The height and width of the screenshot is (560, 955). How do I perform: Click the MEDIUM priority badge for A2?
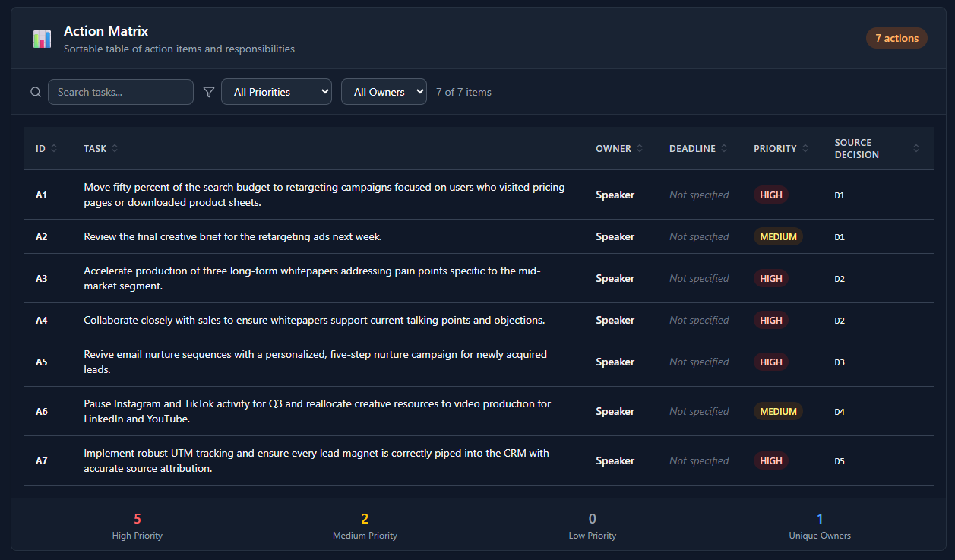tap(778, 236)
